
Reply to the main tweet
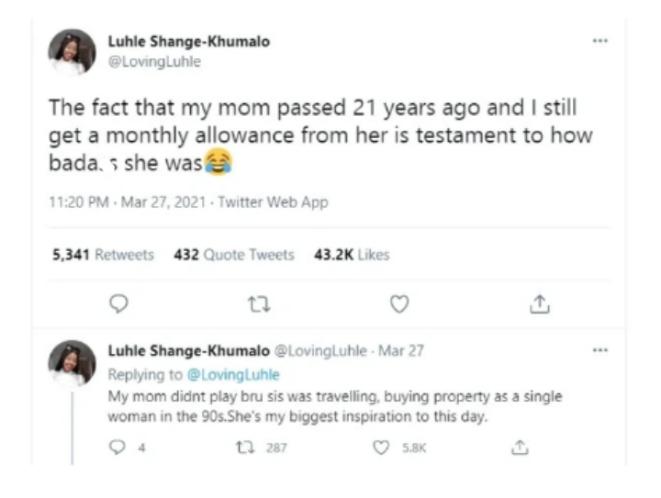(118, 303)
